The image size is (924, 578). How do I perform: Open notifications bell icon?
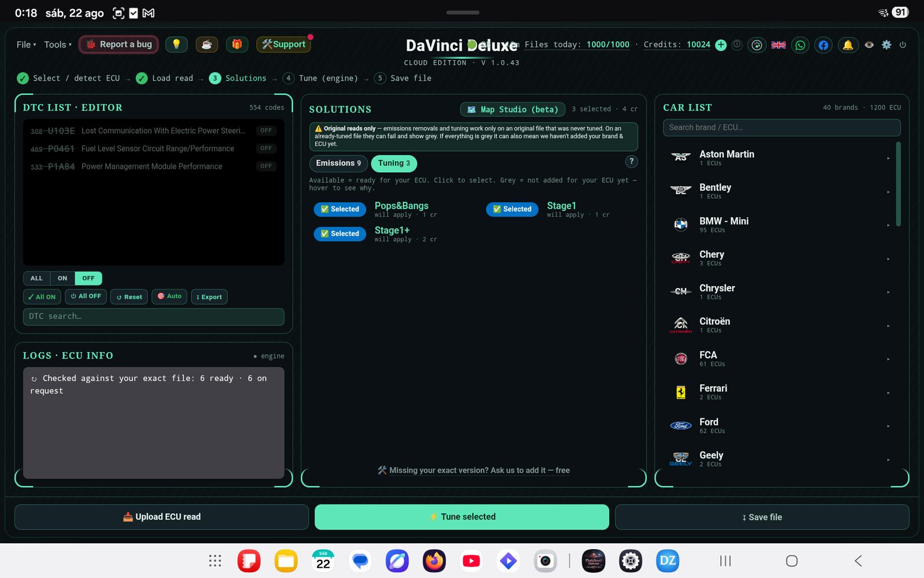coord(848,45)
